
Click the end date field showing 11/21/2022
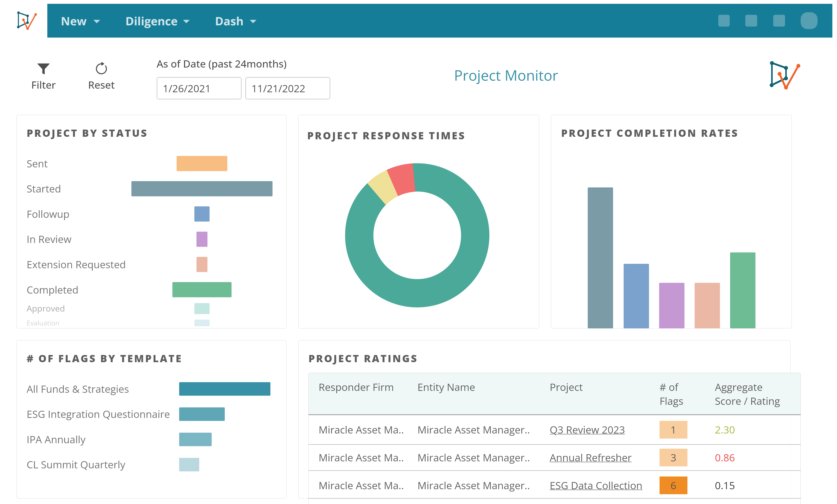[x=287, y=88]
